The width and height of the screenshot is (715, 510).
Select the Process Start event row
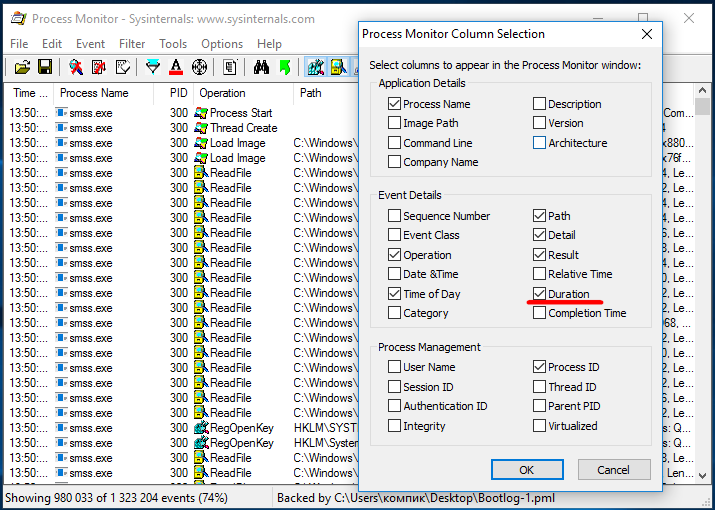[182, 113]
